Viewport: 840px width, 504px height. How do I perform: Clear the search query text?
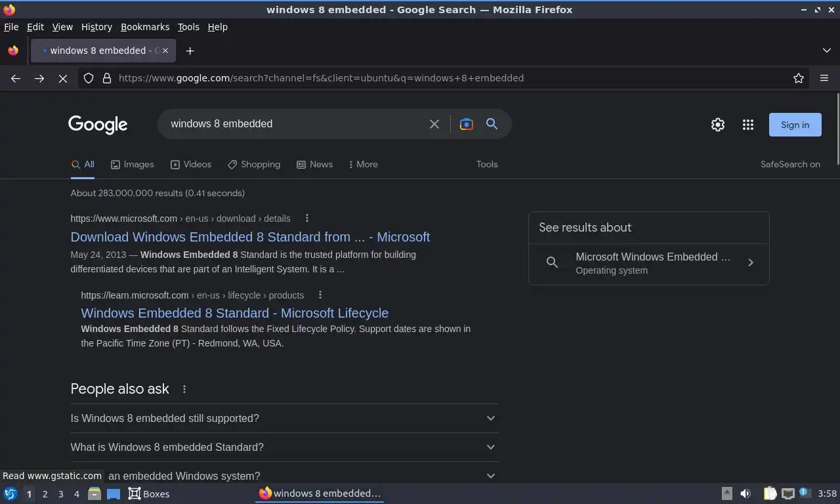pyautogui.click(x=434, y=124)
